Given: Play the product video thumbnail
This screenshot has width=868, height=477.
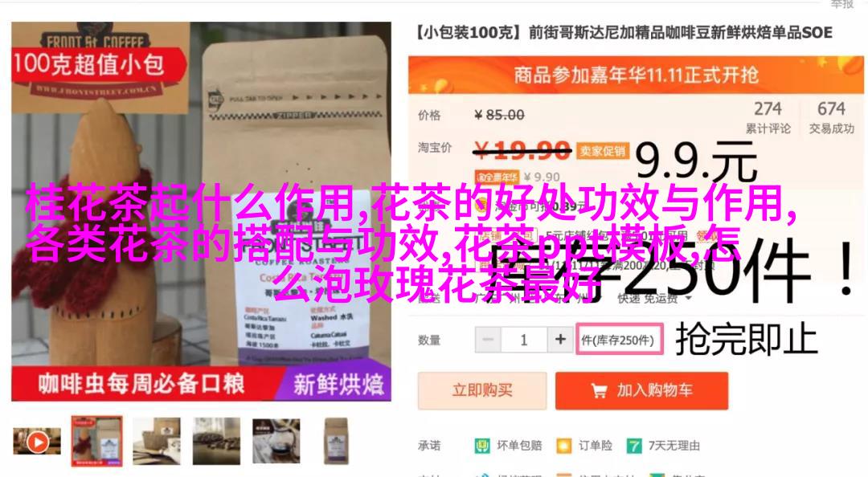Looking at the screenshot, I should (x=37, y=442).
